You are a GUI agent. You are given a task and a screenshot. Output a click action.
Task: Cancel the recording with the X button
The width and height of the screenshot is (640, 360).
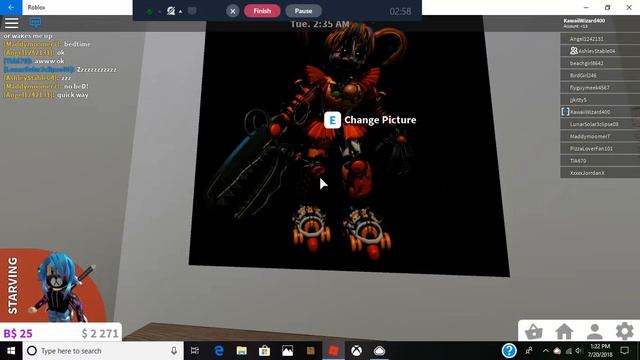(233, 11)
